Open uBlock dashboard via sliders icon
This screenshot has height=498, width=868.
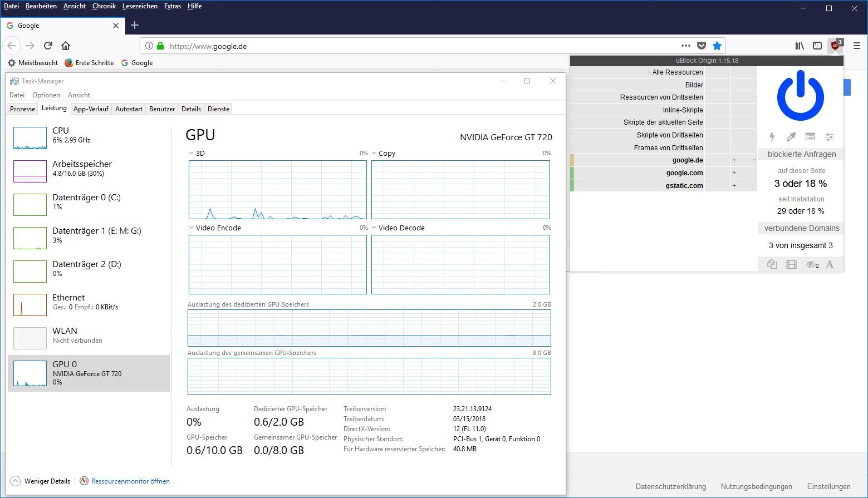[x=829, y=137]
